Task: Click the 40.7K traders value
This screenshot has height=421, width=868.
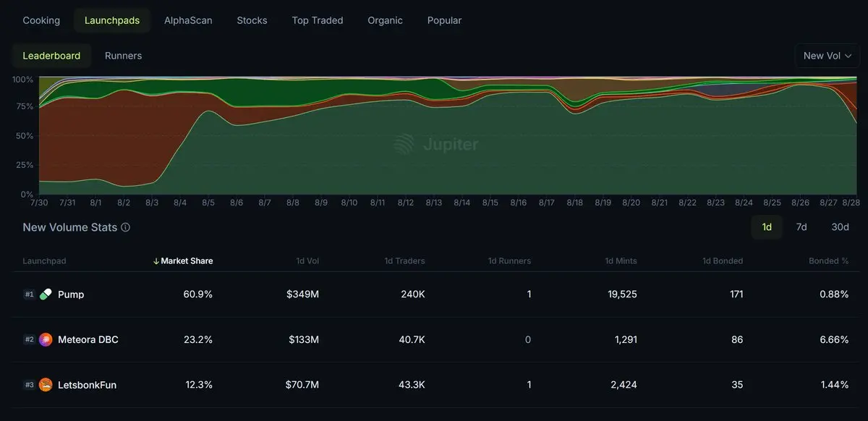Action: [411, 339]
